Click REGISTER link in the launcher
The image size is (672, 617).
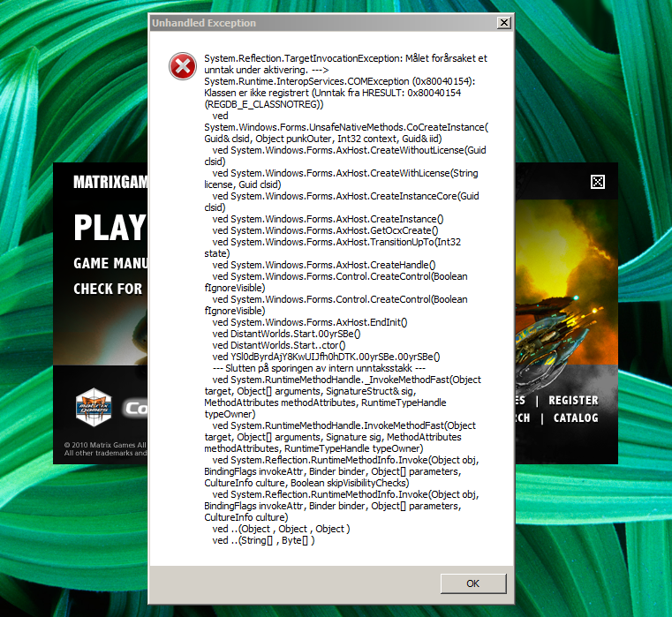(573, 400)
